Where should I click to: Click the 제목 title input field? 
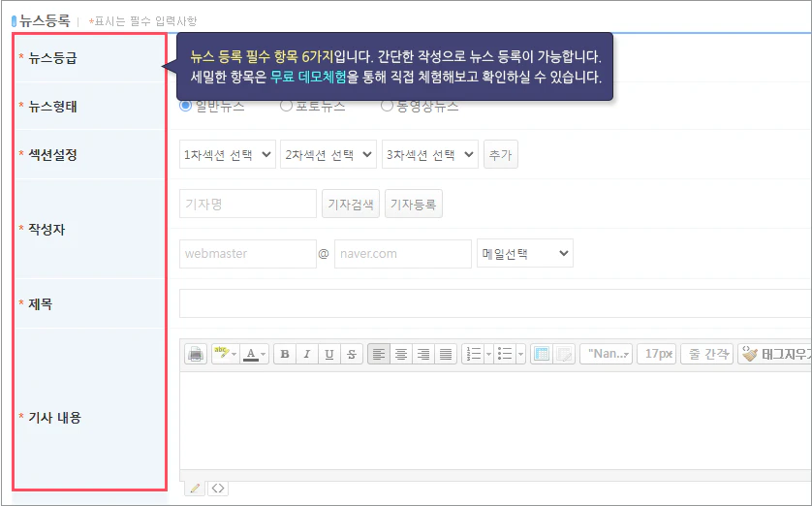(495, 303)
